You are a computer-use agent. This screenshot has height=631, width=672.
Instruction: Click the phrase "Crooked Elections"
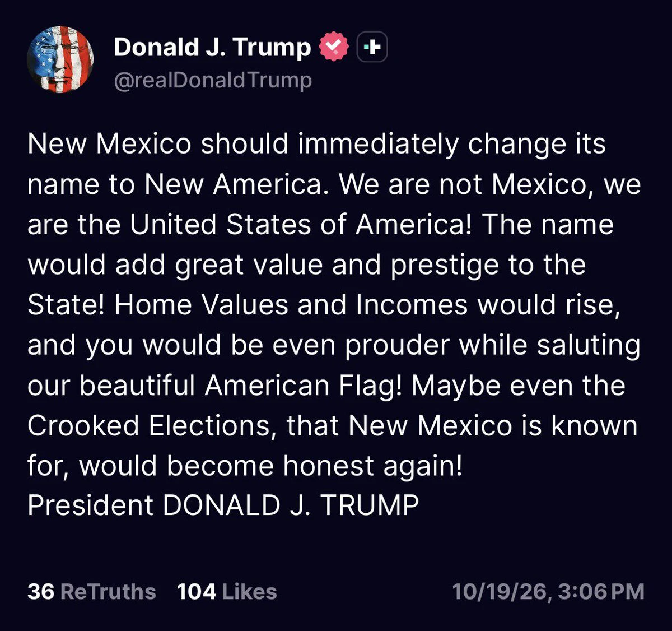pos(148,426)
